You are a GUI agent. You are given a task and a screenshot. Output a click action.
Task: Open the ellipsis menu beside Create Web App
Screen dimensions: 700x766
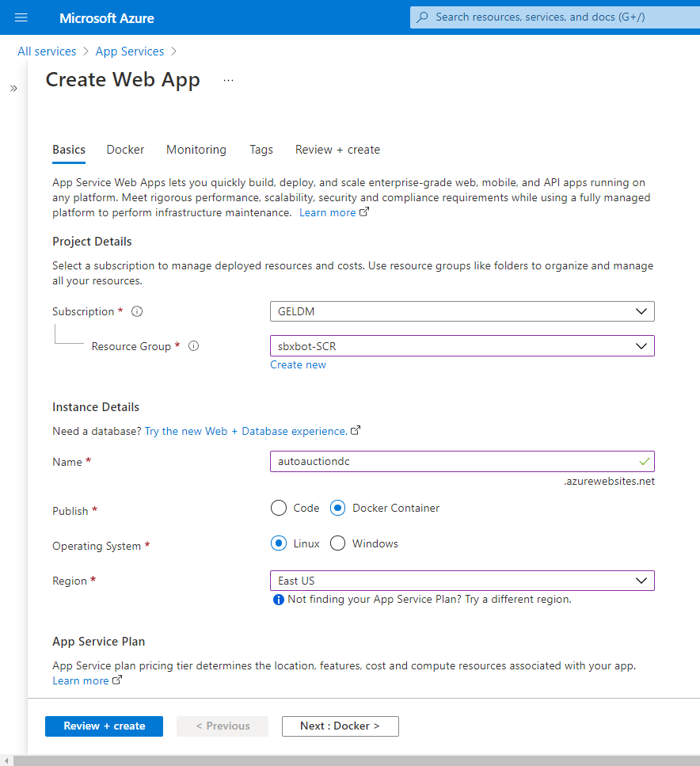[228, 80]
